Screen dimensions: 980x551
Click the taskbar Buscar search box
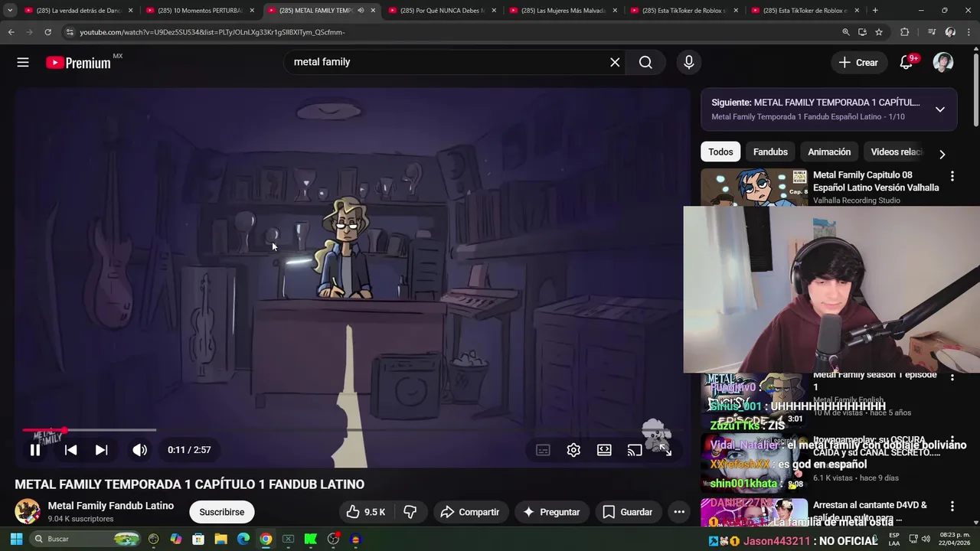coord(86,540)
